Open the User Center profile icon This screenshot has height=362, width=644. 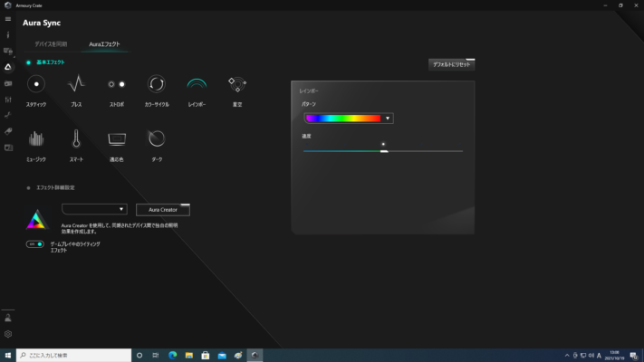coord(8,318)
